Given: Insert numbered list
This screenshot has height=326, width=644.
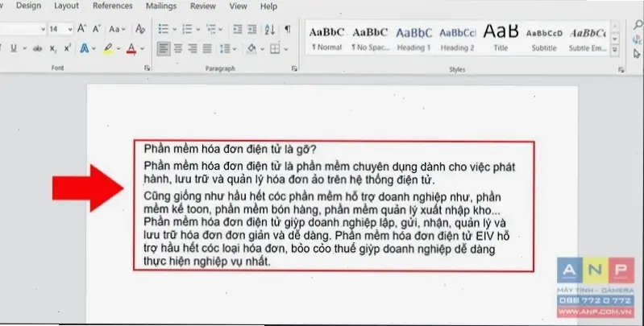Looking at the screenshot, I should pos(187,29).
